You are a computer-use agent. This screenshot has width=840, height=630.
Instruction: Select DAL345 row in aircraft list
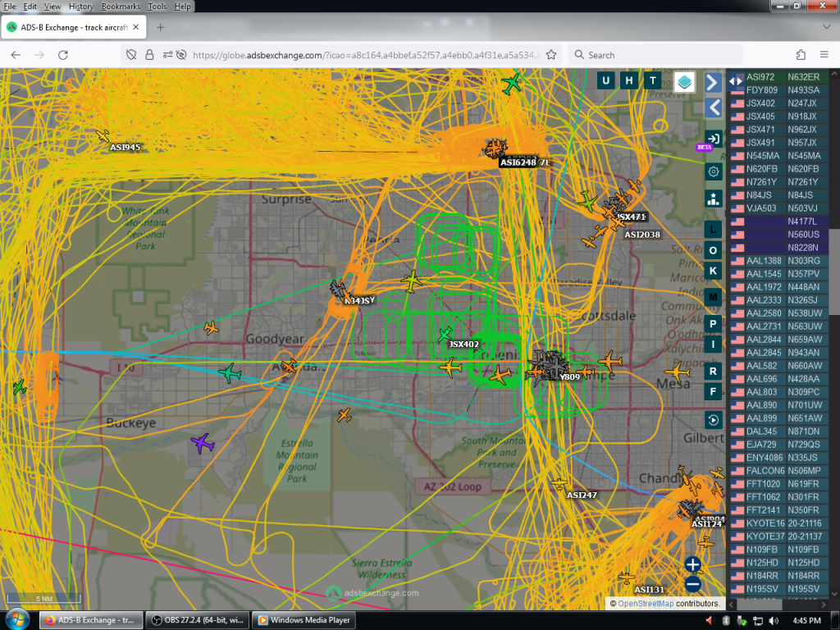[x=779, y=431]
